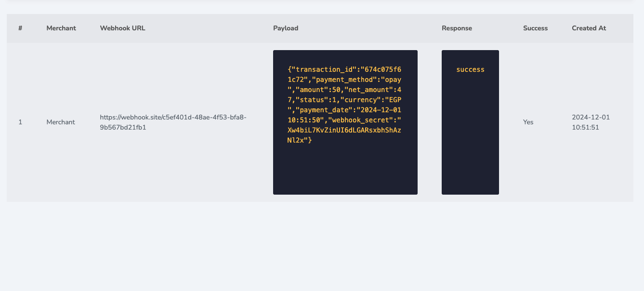Click the Merchant column header

[61, 28]
